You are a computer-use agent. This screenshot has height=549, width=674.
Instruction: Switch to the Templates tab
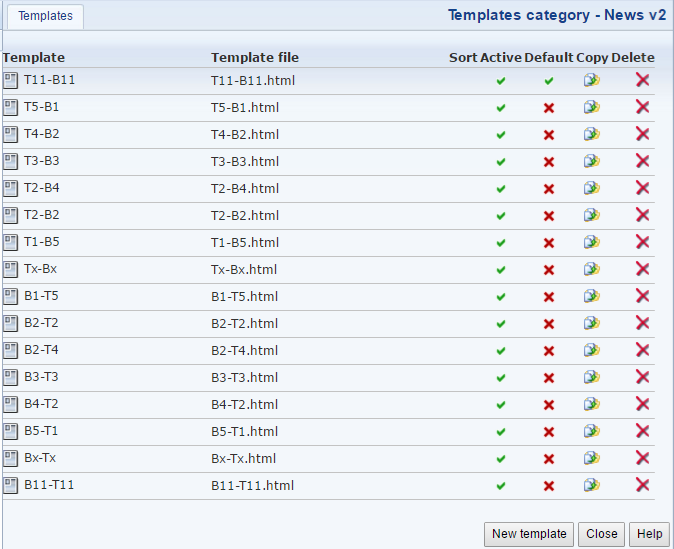[45, 16]
